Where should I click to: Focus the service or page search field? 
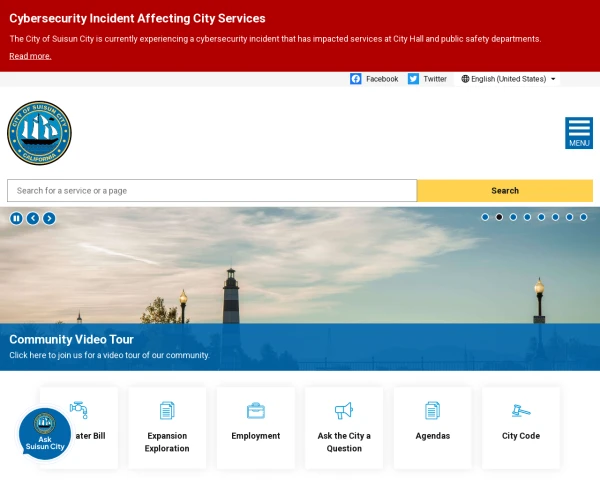point(212,191)
